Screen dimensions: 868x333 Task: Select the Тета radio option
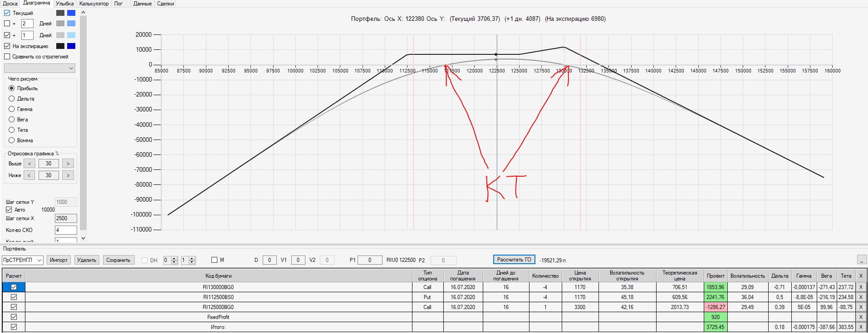click(12, 130)
